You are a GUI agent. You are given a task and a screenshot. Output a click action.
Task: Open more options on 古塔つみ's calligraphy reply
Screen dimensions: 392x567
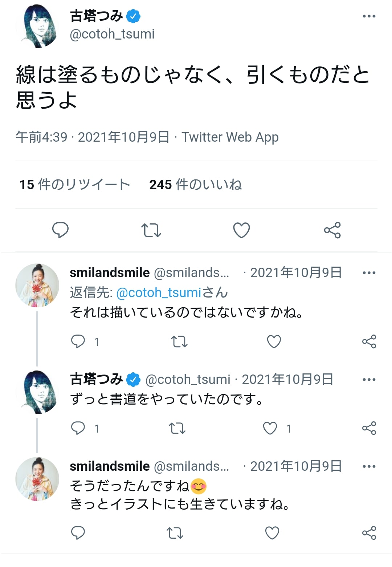click(369, 380)
